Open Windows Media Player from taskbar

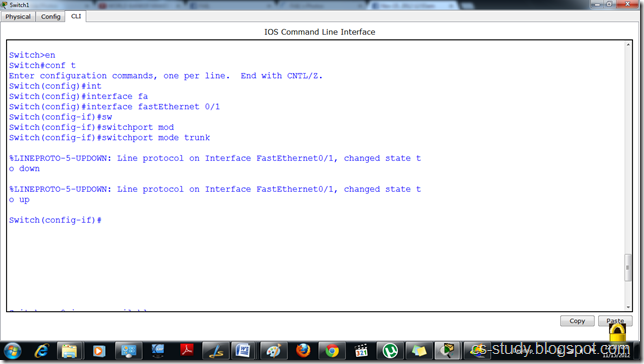(99, 351)
